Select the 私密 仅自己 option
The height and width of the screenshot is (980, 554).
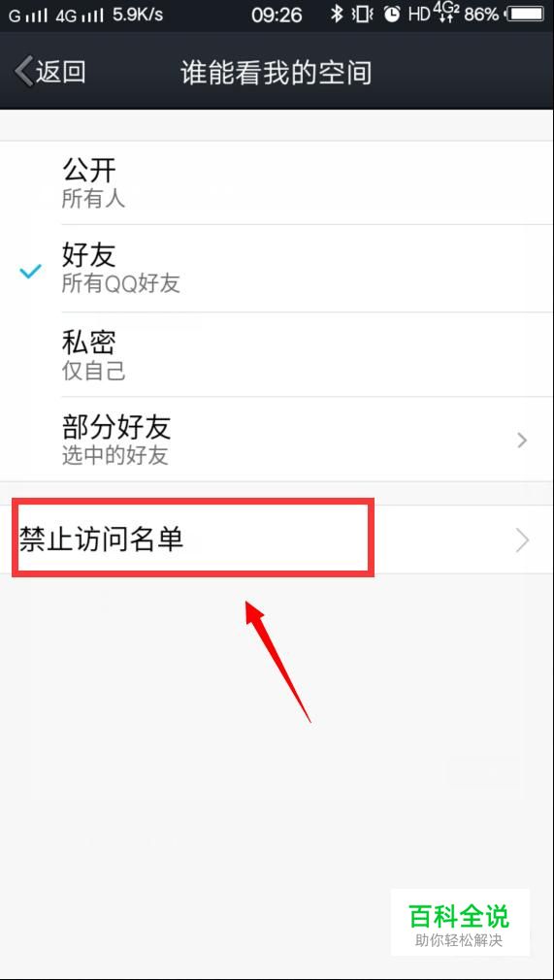point(277,354)
